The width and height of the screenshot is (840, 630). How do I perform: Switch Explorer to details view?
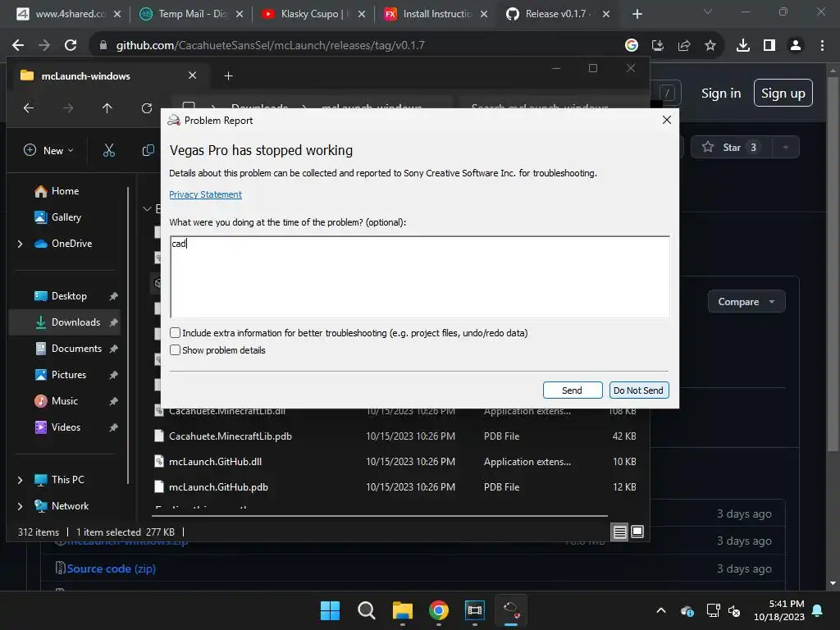coord(619,532)
